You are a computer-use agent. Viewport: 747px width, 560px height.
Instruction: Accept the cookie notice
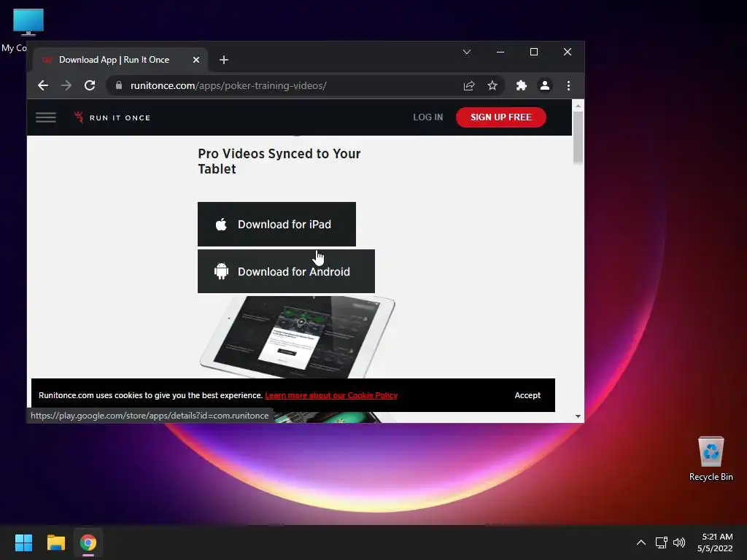tap(527, 395)
